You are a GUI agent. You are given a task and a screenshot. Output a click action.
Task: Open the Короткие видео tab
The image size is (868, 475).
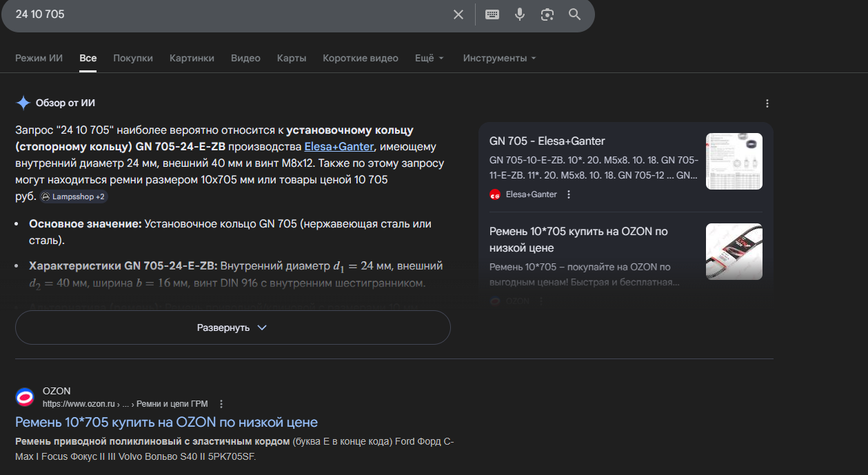[361, 58]
